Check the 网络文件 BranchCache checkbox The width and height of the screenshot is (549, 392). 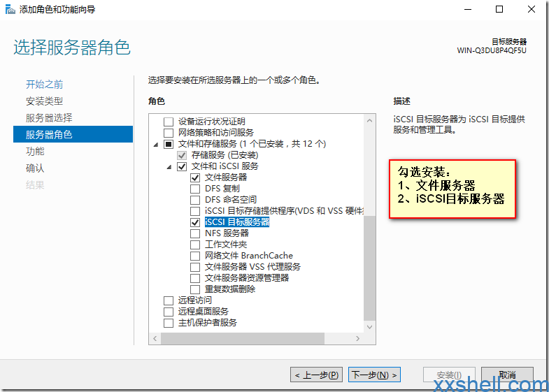pyautogui.click(x=195, y=256)
